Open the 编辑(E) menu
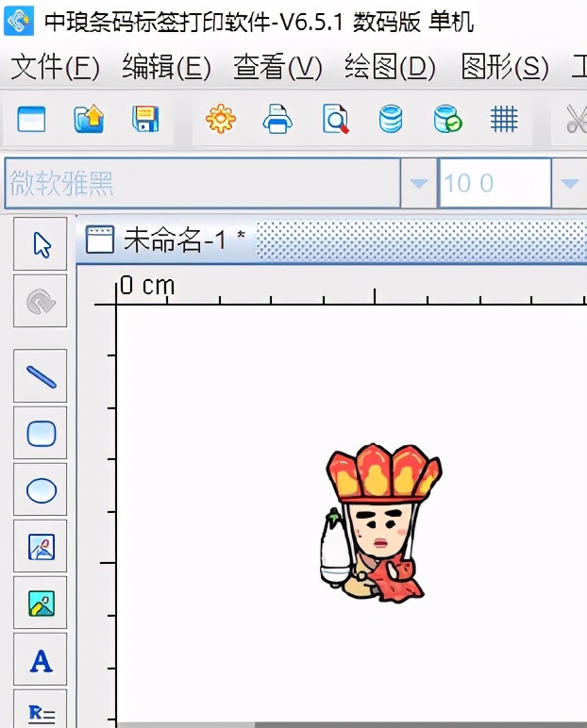This screenshot has width=587, height=728. [166, 66]
